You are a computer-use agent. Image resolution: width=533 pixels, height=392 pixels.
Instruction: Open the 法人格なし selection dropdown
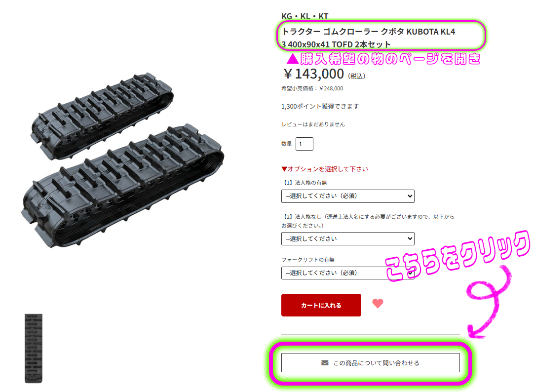[348, 238]
